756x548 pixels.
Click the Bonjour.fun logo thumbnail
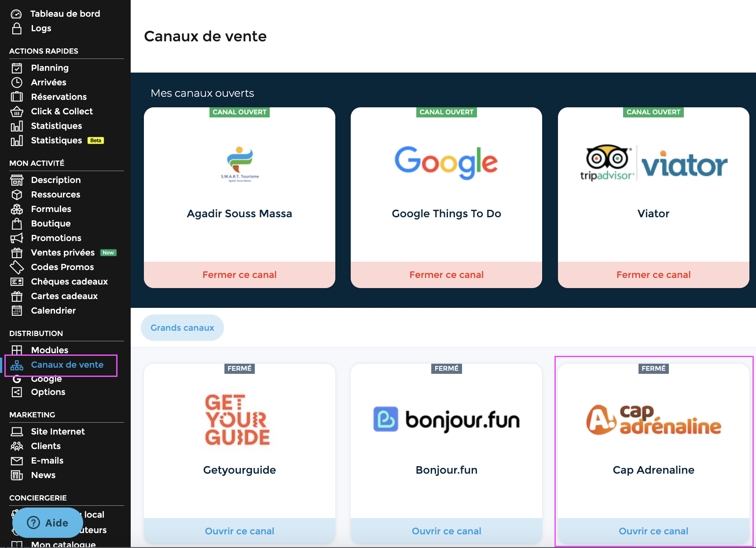pos(446,420)
